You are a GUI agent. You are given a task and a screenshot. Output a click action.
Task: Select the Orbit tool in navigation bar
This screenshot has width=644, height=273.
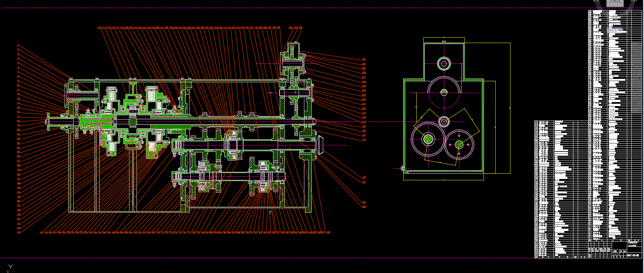[x=636, y=88]
